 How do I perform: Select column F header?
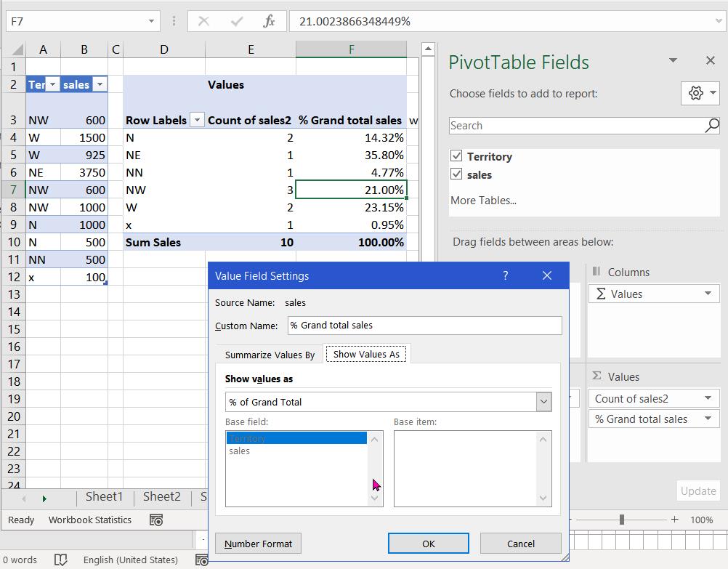pyautogui.click(x=351, y=49)
